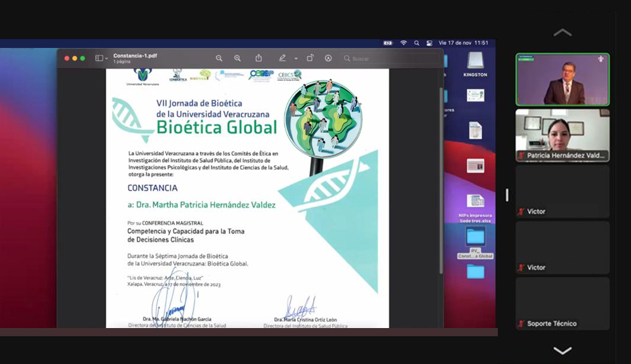Select the red-banner file icon on desktop
This screenshot has height=364, width=631.
[x=475, y=166]
